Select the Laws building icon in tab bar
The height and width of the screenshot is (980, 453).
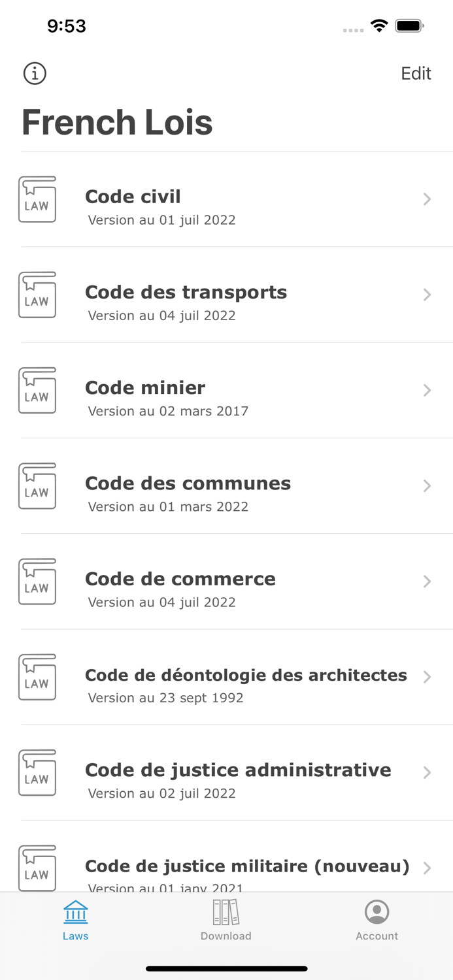pyautogui.click(x=75, y=910)
